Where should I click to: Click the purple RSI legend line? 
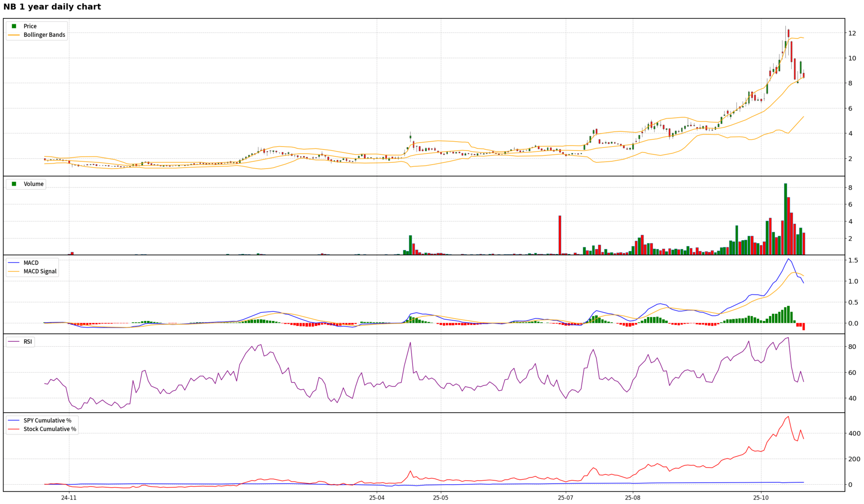(x=14, y=342)
